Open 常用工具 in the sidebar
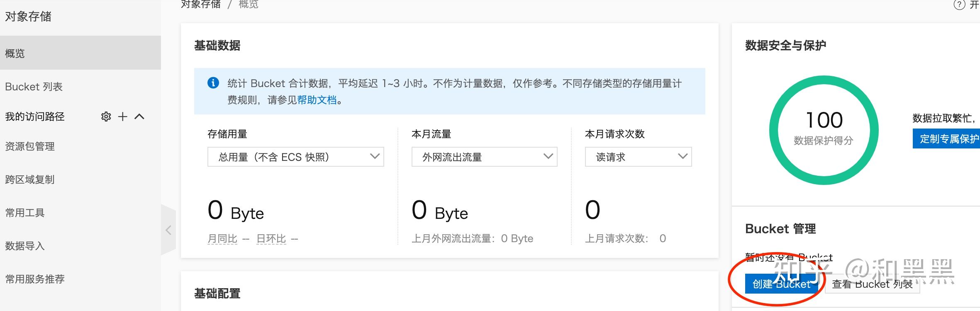 pos(25,213)
